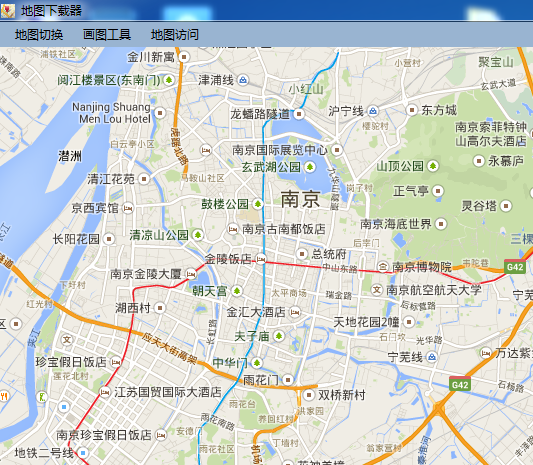Click the 中华门 green tree icon
533x465 pixels.
(x=257, y=363)
